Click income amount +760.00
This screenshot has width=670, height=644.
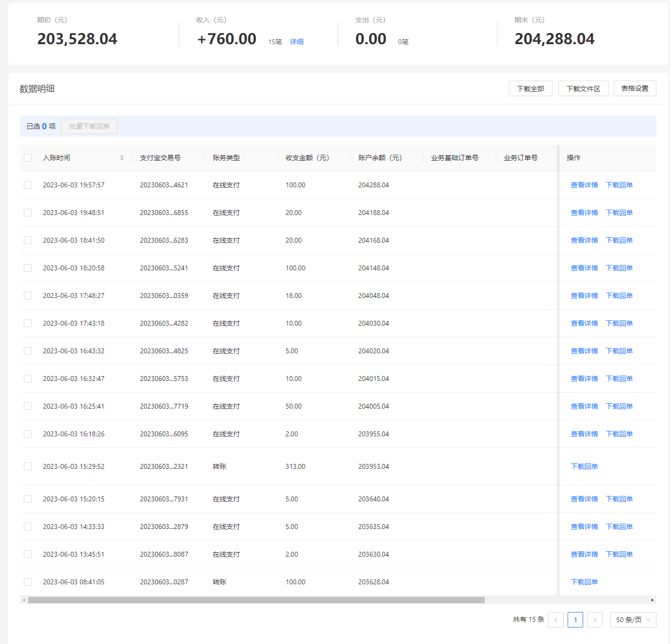pos(227,39)
